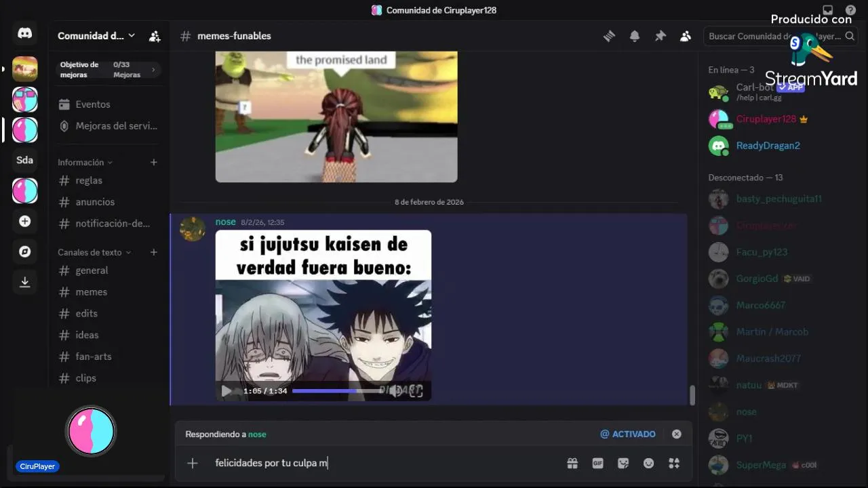Open the Sda server
The width and height of the screenshot is (868, 488).
(x=25, y=160)
